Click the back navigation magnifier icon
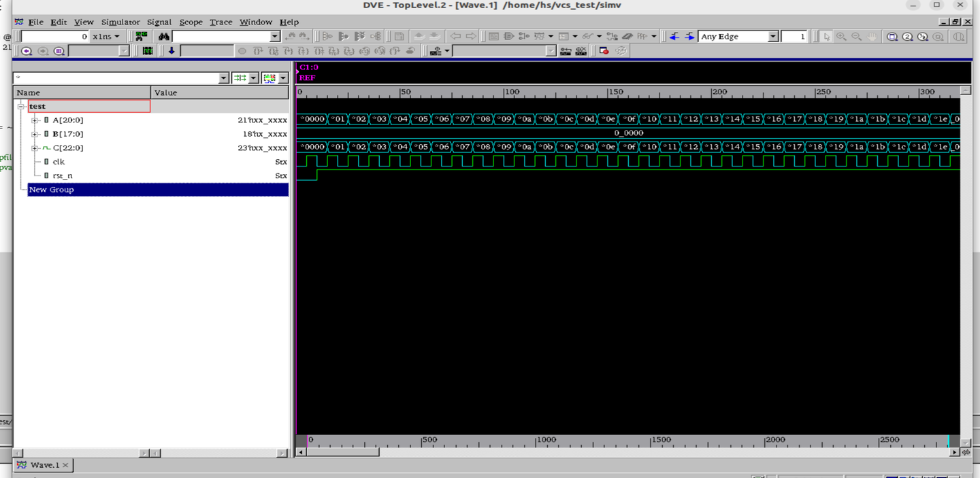The image size is (980, 478). coord(27,51)
